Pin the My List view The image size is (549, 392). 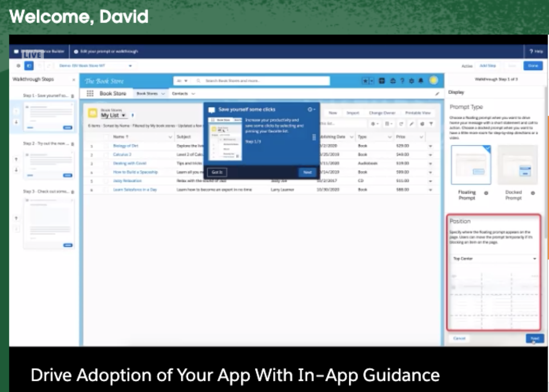coord(133,116)
